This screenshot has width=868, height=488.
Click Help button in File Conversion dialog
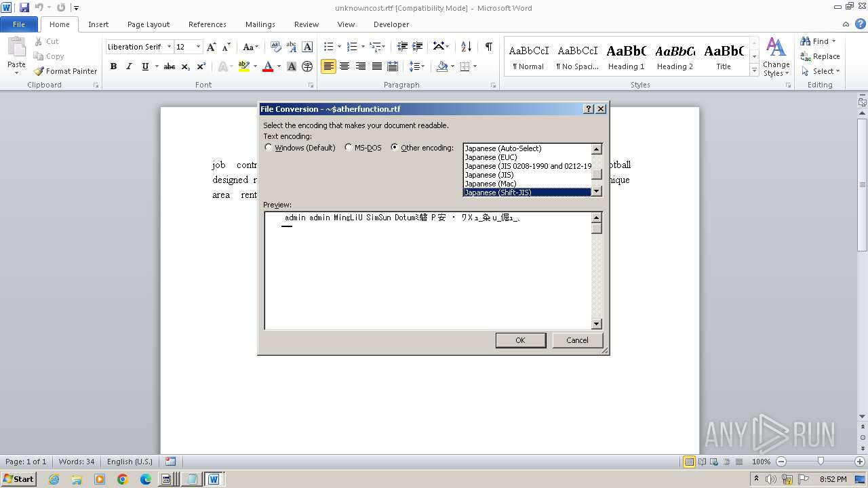pos(588,109)
